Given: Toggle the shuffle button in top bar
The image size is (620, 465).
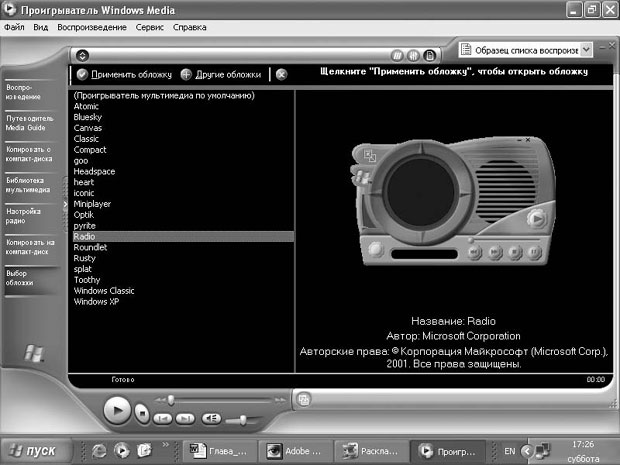Looking at the screenshot, I should click(397, 55).
